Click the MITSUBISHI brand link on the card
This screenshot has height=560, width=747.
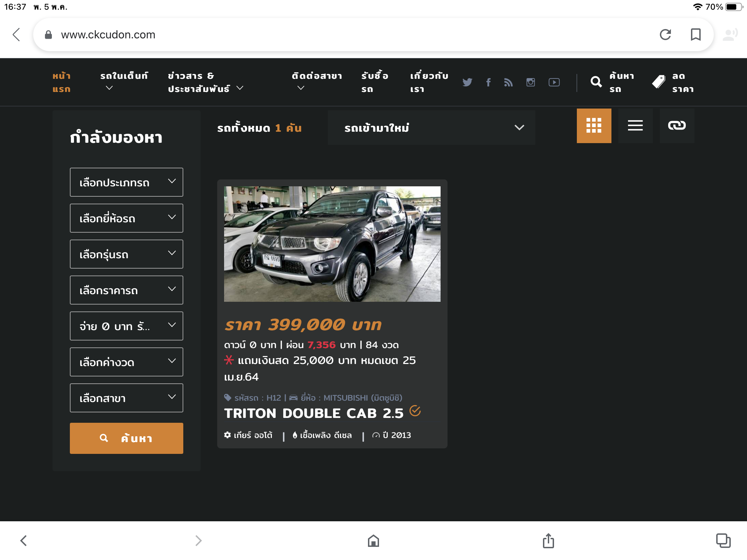click(351, 398)
